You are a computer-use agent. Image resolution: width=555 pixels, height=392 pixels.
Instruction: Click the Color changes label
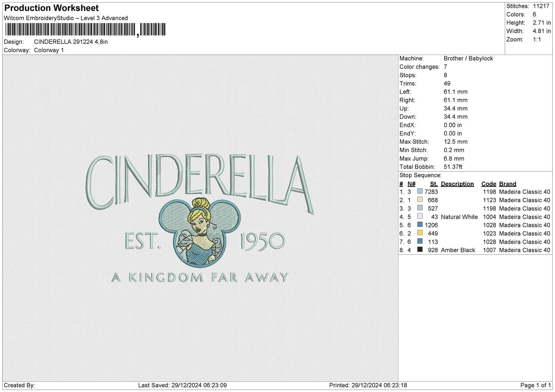pyautogui.click(x=419, y=67)
